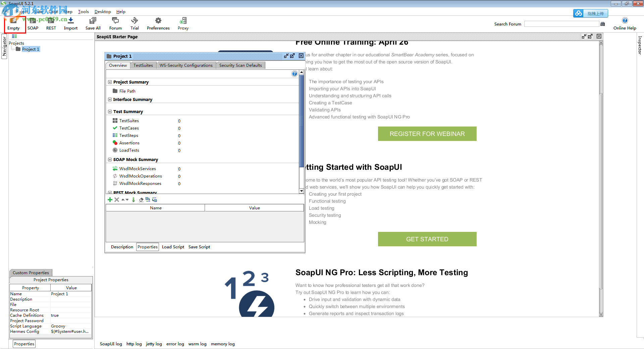This screenshot has height=349, width=644.
Task: Click the Save All toolbar icon
Action: click(93, 24)
